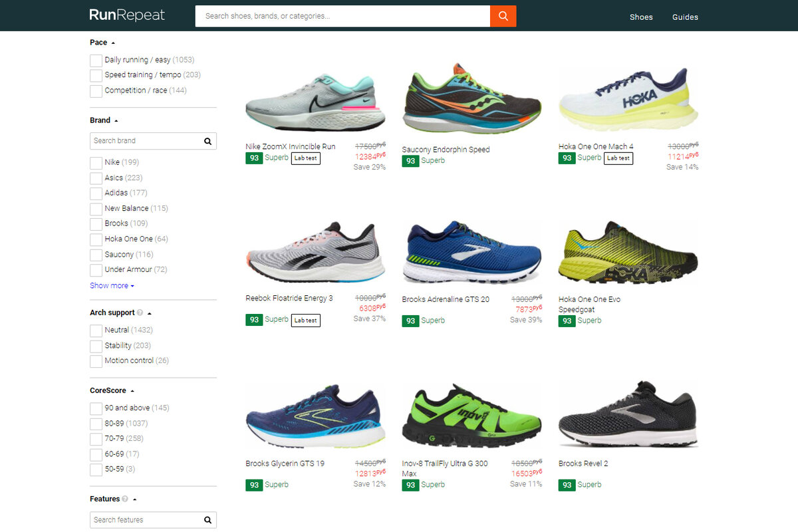Check the 60-69 CoreScore filter
This screenshot has height=532, width=798.
coord(96,454)
